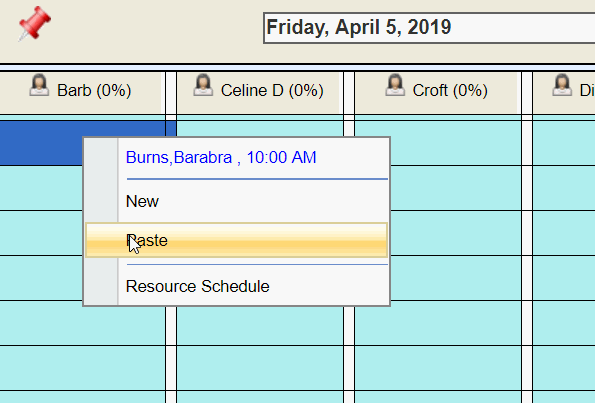Select the Celine D (0%) column header
The width and height of the screenshot is (595, 403).
tap(258, 93)
